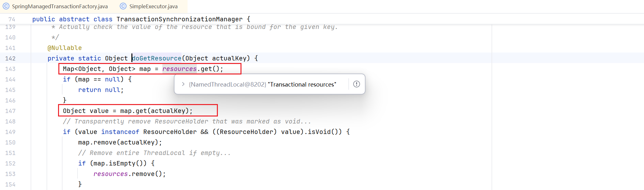Click line number 143 in gutter
This screenshot has height=190, width=644.
(10, 69)
